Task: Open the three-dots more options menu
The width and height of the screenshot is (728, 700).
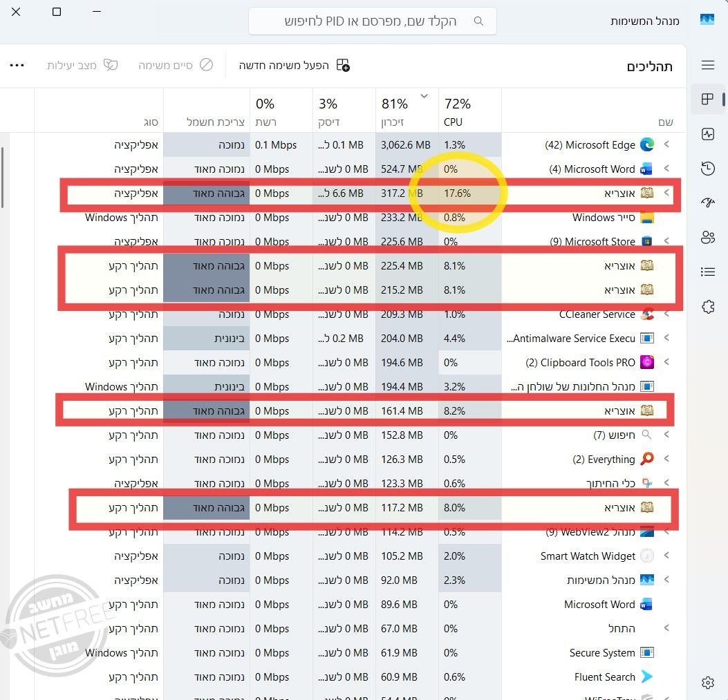Action: (17, 65)
